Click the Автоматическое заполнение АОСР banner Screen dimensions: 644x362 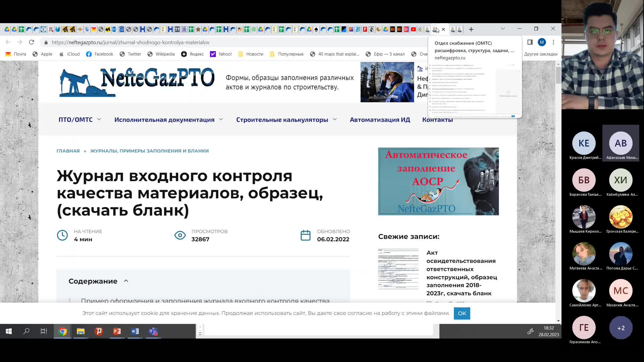coord(438,181)
